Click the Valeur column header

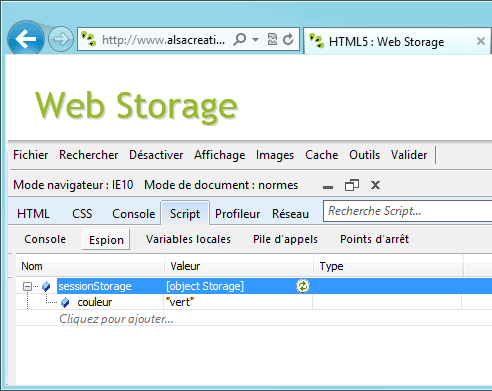(x=239, y=266)
